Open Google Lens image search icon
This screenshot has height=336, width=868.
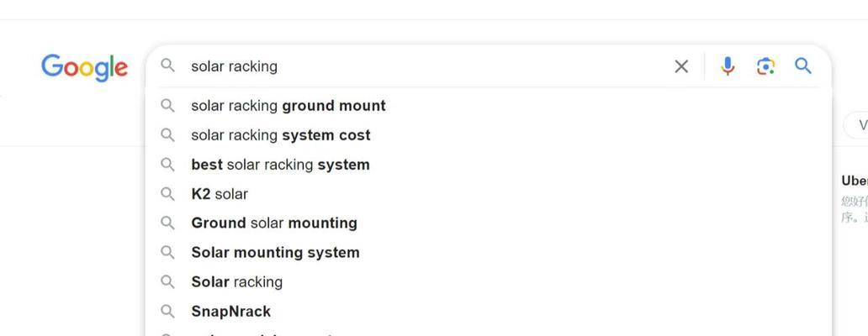click(x=765, y=66)
